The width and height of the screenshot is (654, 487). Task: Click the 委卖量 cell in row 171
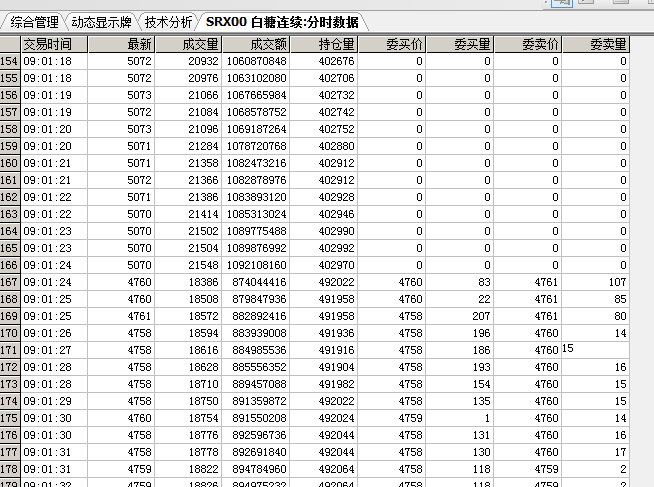coord(596,350)
